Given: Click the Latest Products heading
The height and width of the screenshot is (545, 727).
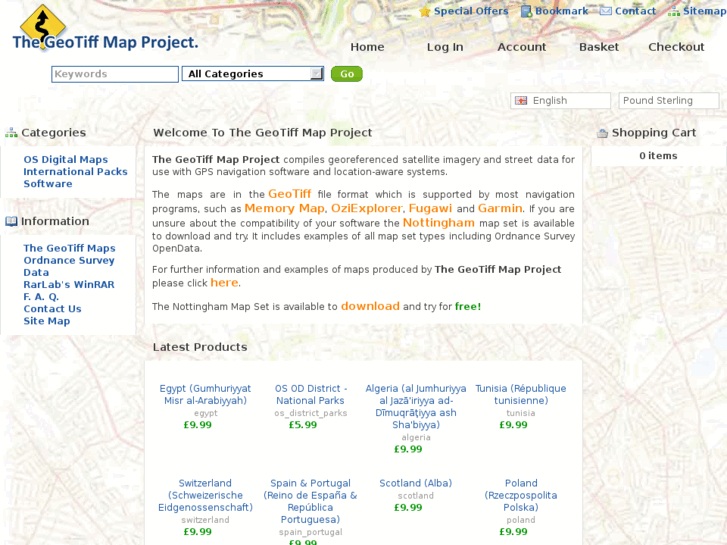Looking at the screenshot, I should click(x=200, y=347).
